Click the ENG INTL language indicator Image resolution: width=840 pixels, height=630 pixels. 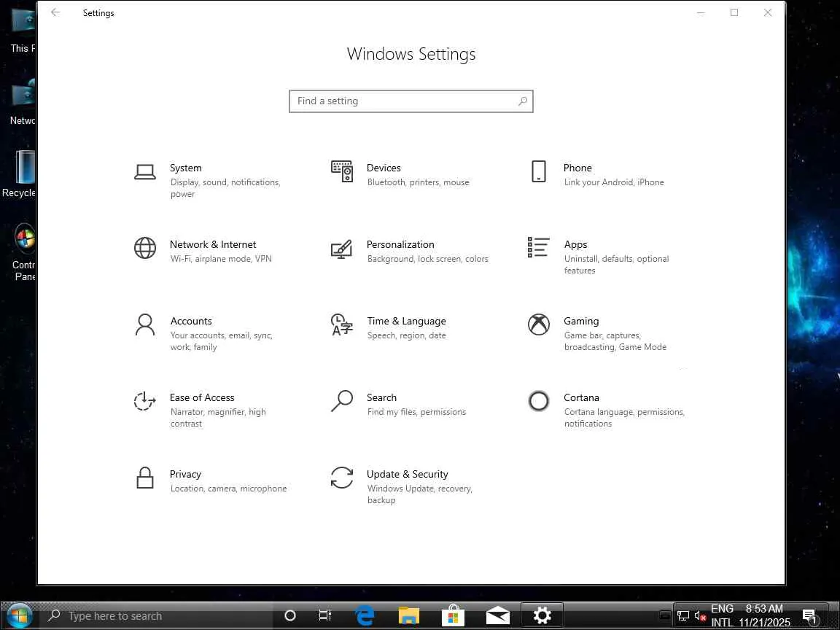click(722, 616)
